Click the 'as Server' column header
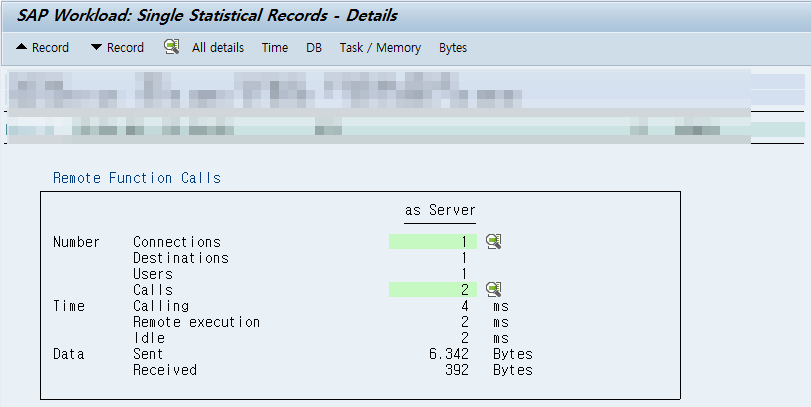The width and height of the screenshot is (811, 407). point(440,210)
